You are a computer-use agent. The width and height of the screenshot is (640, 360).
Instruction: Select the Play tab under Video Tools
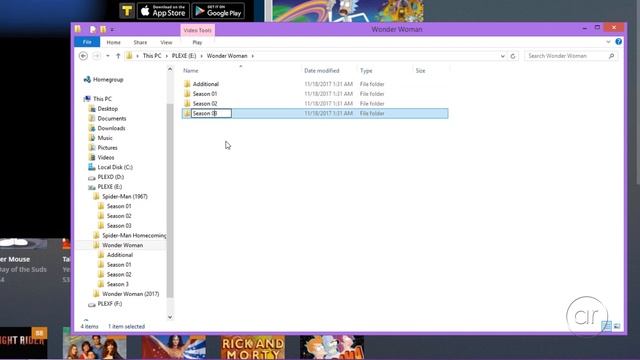197,42
